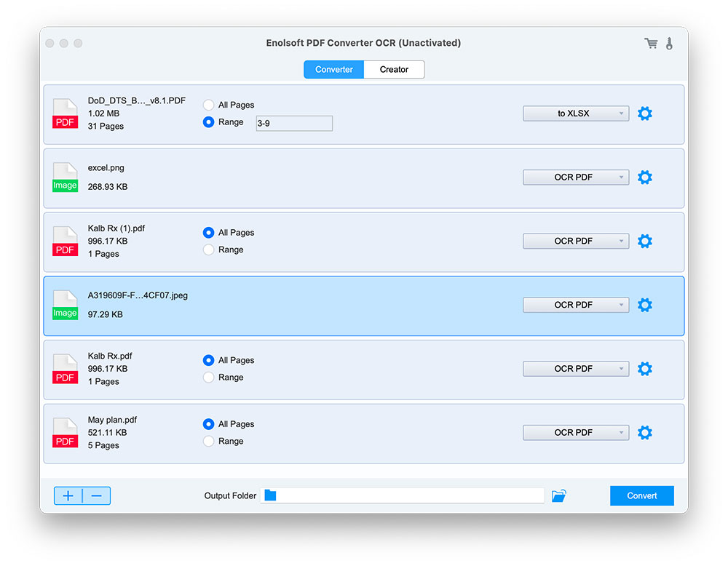Click the thermometer icon in title bar
Image resolution: width=728 pixels, height=566 pixels.
pos(669,44)
